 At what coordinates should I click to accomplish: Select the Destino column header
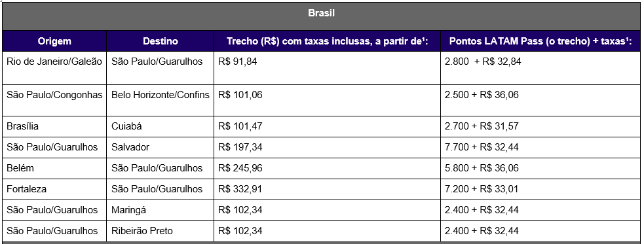click(x=160, y=41)
